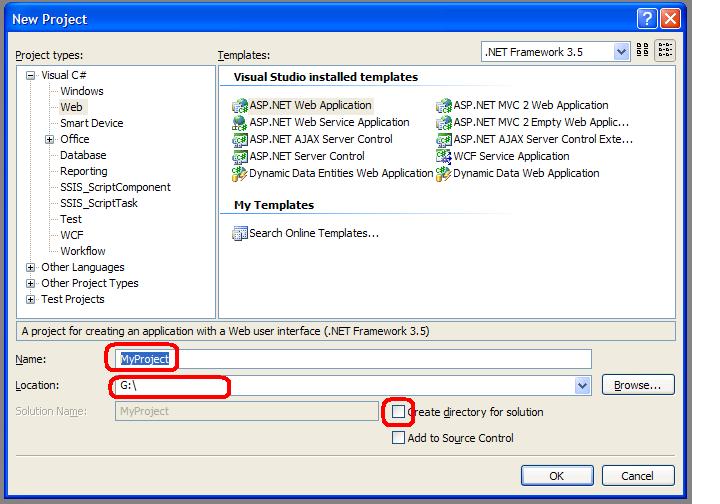
Task: Choose the Reporting project type
Action: coord(84,171)
